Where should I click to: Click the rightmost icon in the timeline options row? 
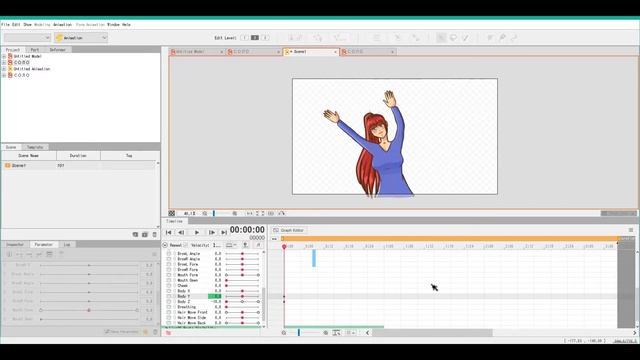point(258,245)
